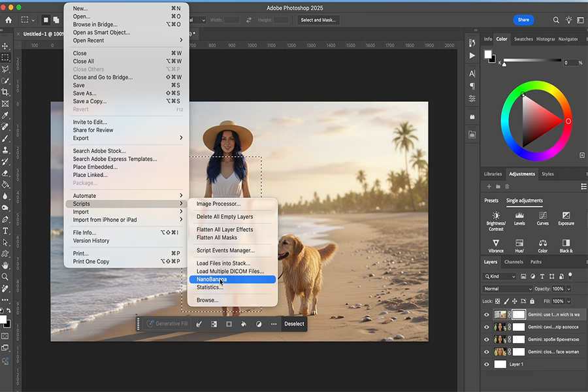Select the Horizontal Type tool
The height and width of the screenshot is (392, 588).
click(5, 231)
